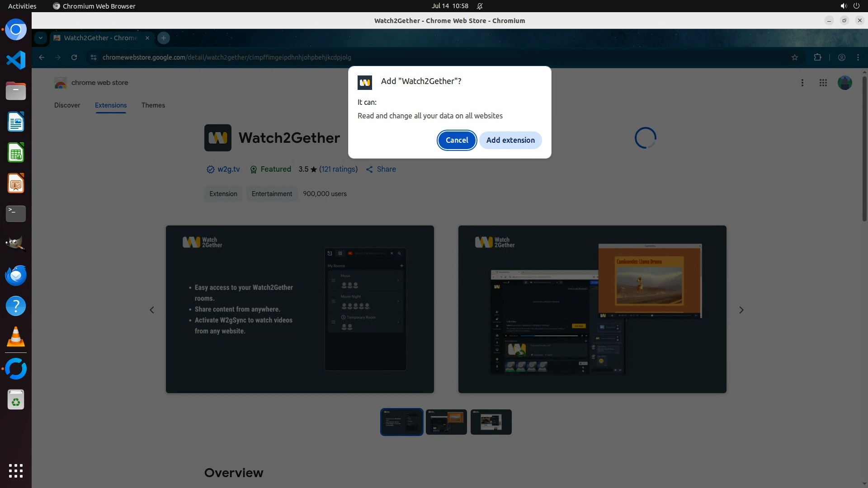Reload the current page
The height and width of the screenshot is (488, 868).
(74, 57)
